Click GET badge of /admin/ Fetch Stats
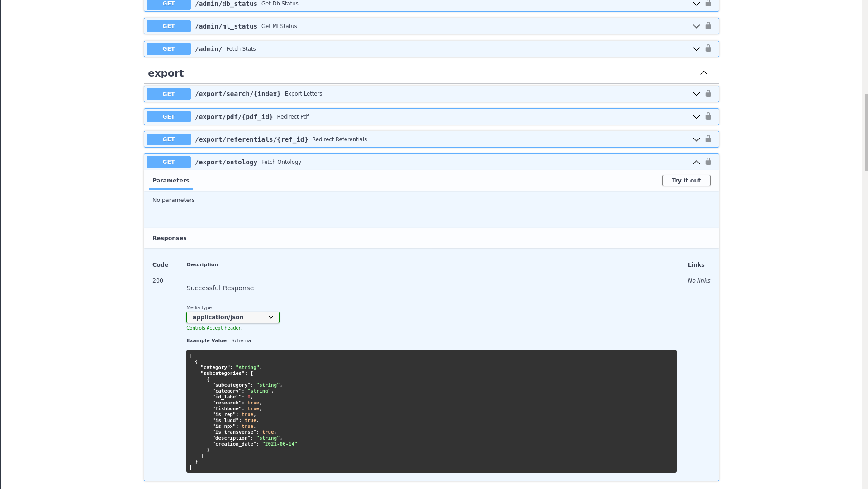Image resolution: width=868 pixels, height=489 pixels. (169, 49)
